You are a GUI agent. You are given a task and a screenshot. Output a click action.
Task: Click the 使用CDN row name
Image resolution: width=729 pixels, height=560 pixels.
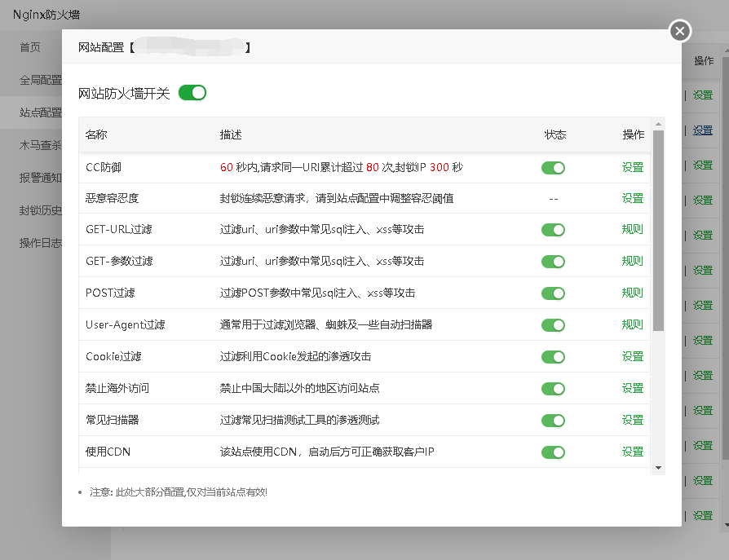coord(108,452)
